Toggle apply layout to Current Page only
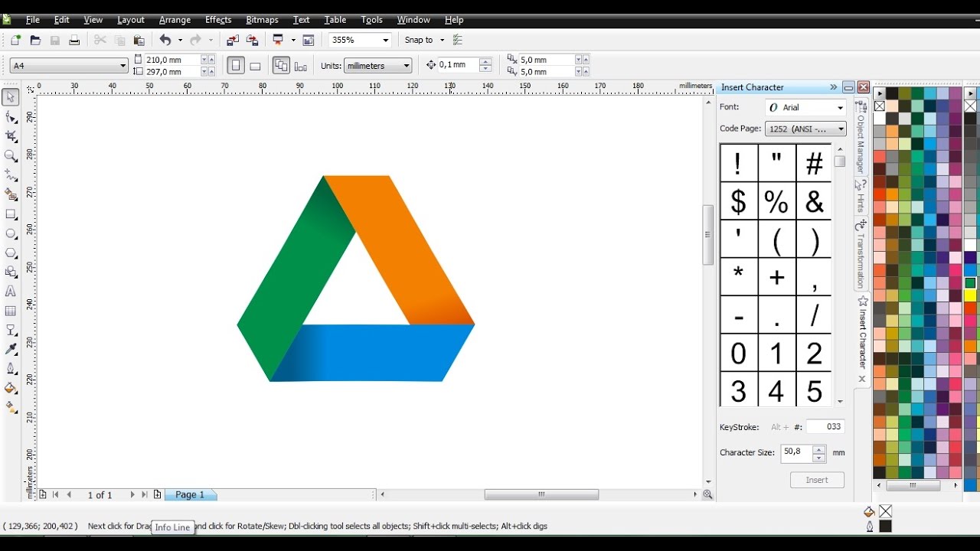 (x=301, y=66)
